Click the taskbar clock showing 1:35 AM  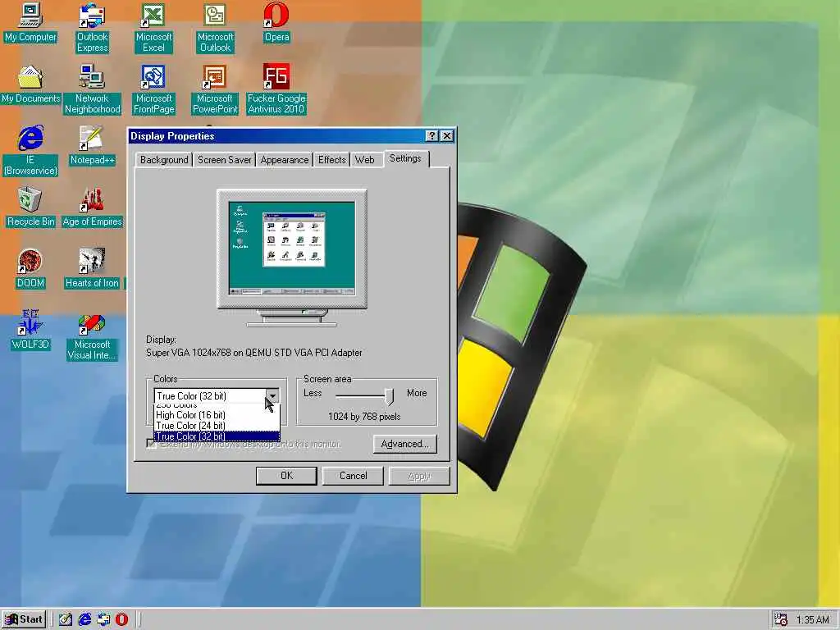pos(813,620)
